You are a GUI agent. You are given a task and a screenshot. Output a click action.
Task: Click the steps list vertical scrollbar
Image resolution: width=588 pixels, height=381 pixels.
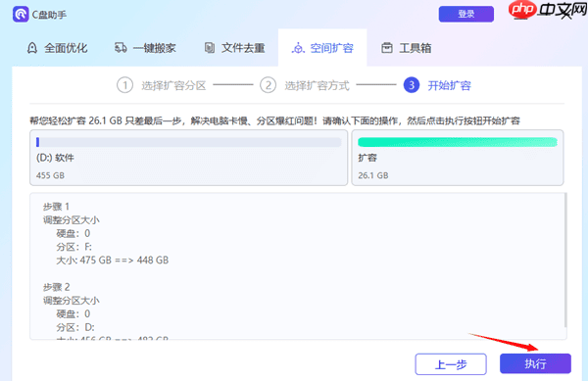[x=565, y=261]
